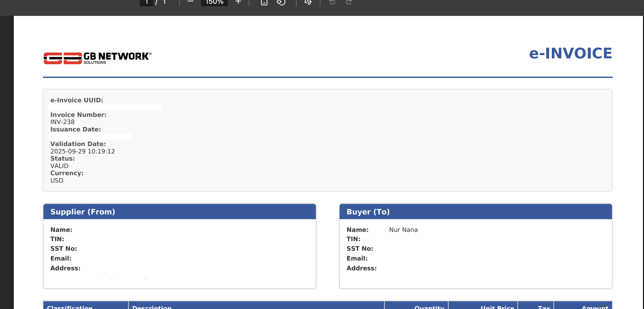The width and height of the screenshot is (644, 309).
Task: Click the INV-238 invoice number text
Action: click(x=63, y=122)
